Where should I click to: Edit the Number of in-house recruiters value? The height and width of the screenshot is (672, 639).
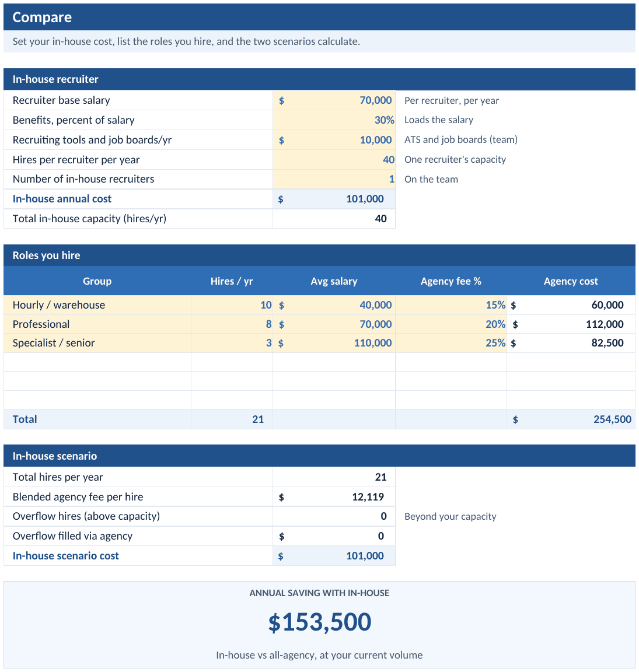[x=334, y=179]
